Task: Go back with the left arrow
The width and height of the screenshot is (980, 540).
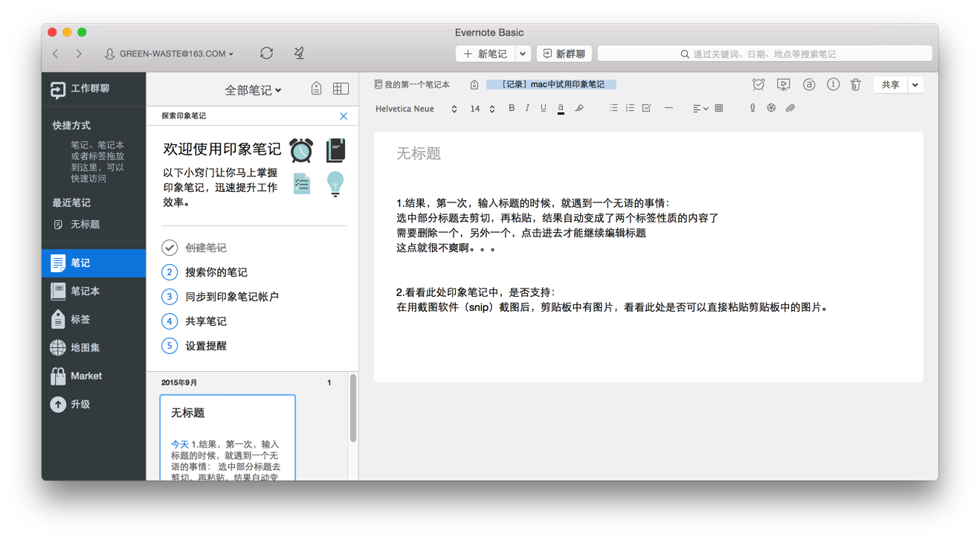Action: point(56,54)
